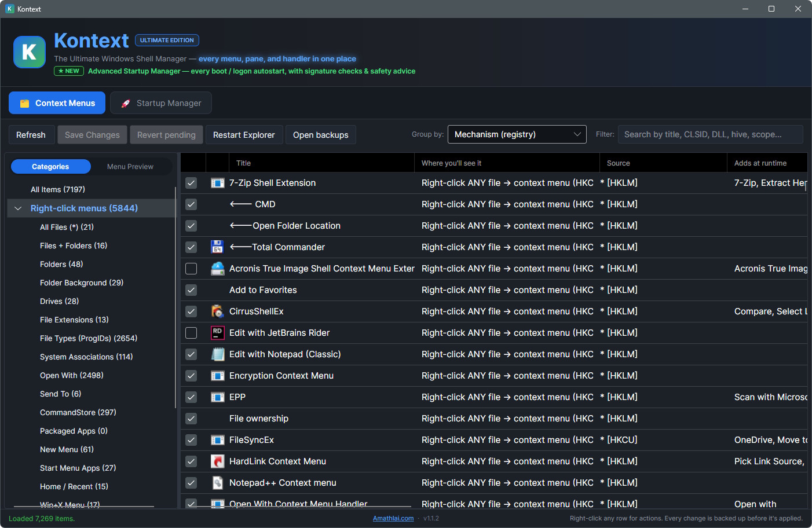Click the FileSyncEx row icon
812x528 pixels.
218,440
